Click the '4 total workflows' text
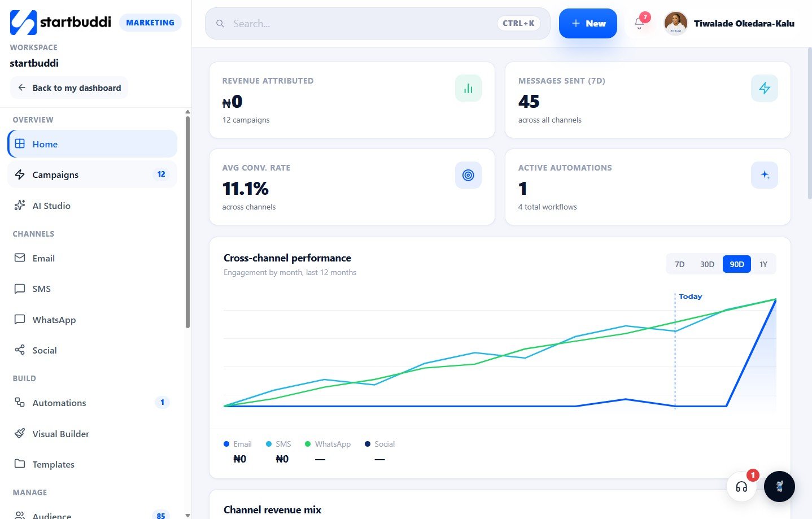Screen dimensions: 812x519 point(547,207)
